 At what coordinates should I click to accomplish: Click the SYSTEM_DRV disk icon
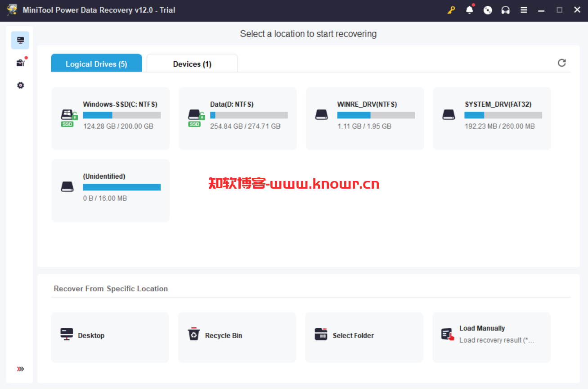coord(449,115)
